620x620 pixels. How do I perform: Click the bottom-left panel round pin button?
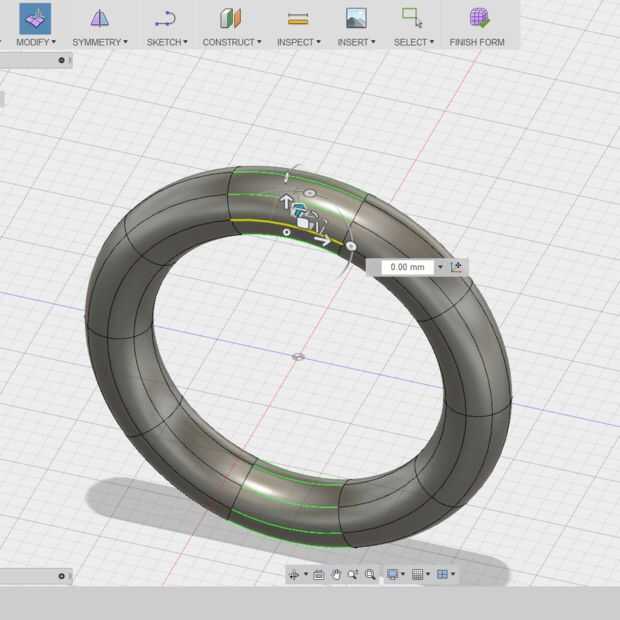click(x=61, y=576)
